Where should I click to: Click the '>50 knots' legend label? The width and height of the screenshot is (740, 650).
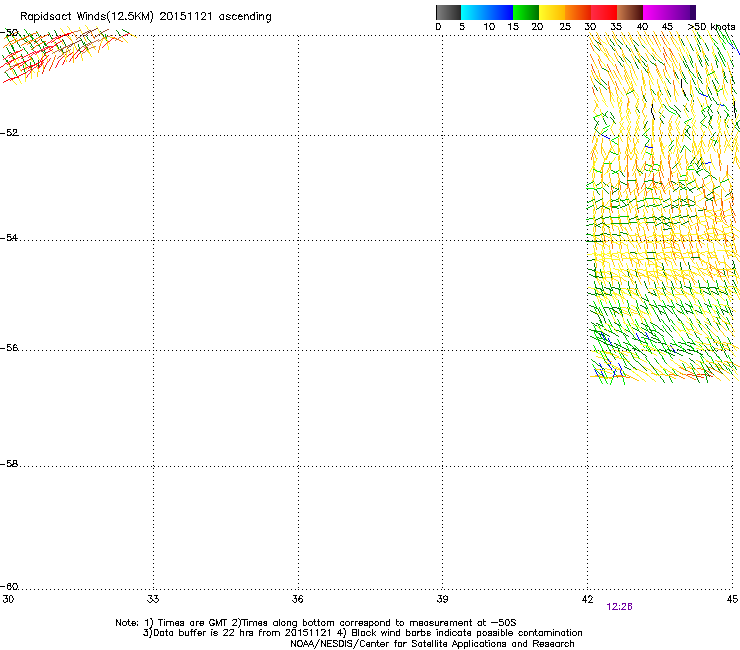(711, 27)
